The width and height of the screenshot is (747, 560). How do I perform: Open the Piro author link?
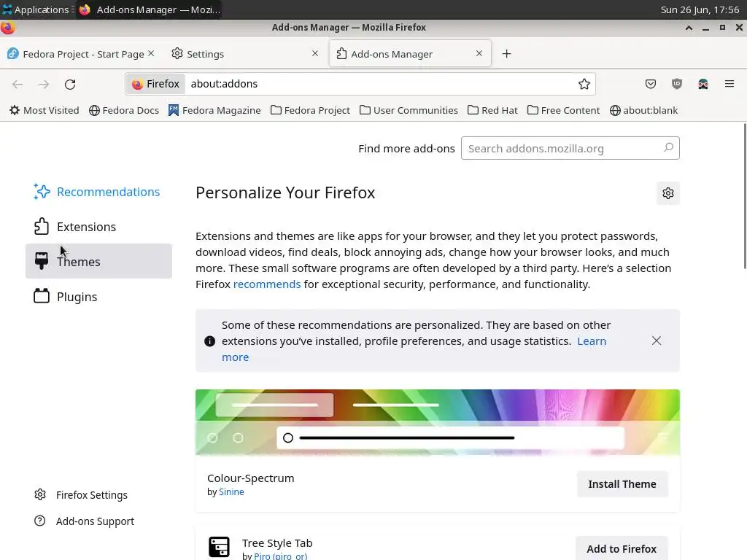click(281, 556)
